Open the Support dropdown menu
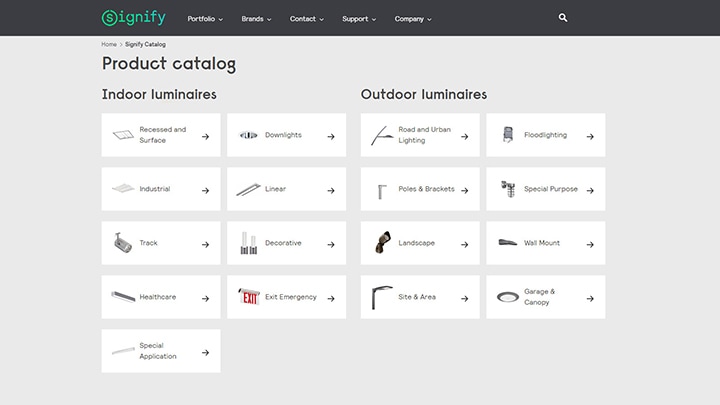This screenshot has width=720, height=405. click(359, 19)
